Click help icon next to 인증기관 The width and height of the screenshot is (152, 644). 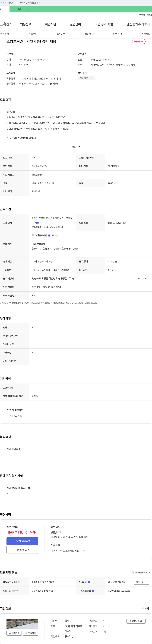tap(89, 582)
